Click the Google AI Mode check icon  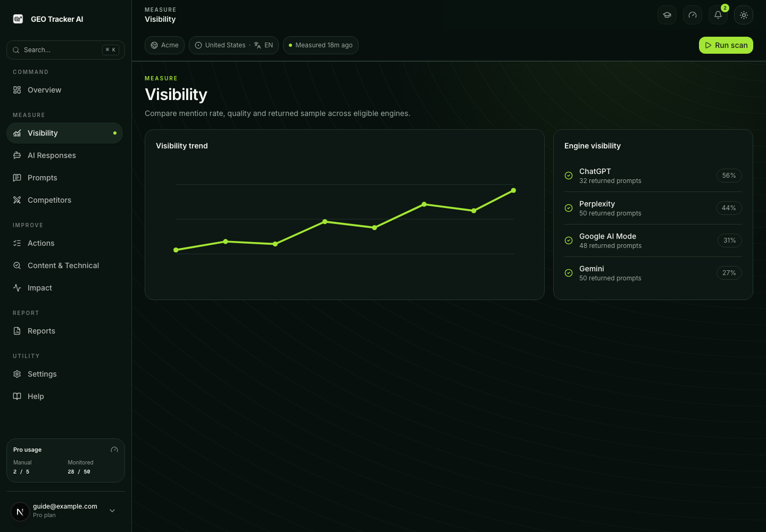[x=569, y=240]
